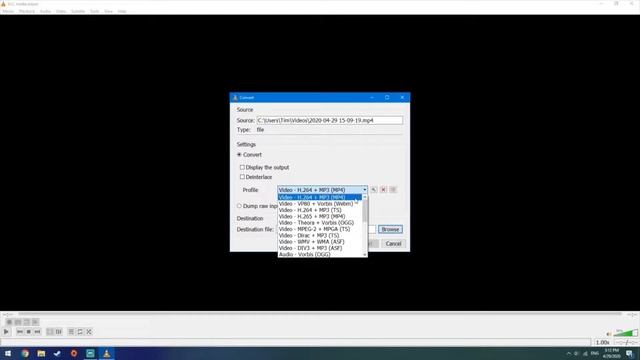Choose Video - WMV + WMA (ASF) profile
This screenshot has height=360, width=640.
[320, 242]
